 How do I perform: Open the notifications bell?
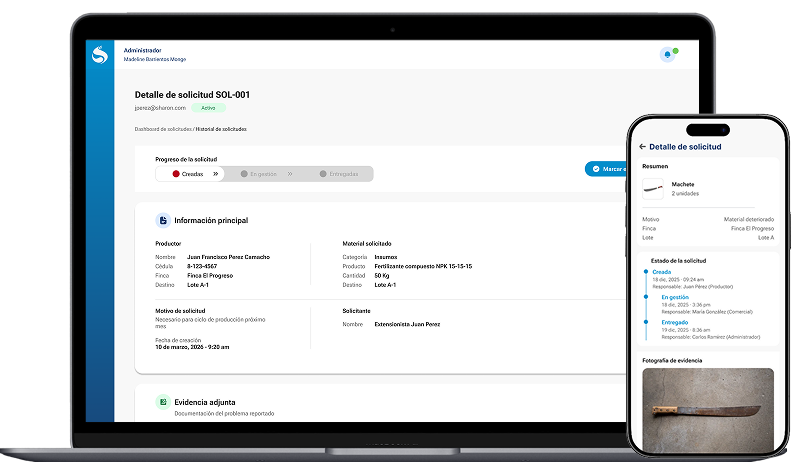tap(667, 55)
